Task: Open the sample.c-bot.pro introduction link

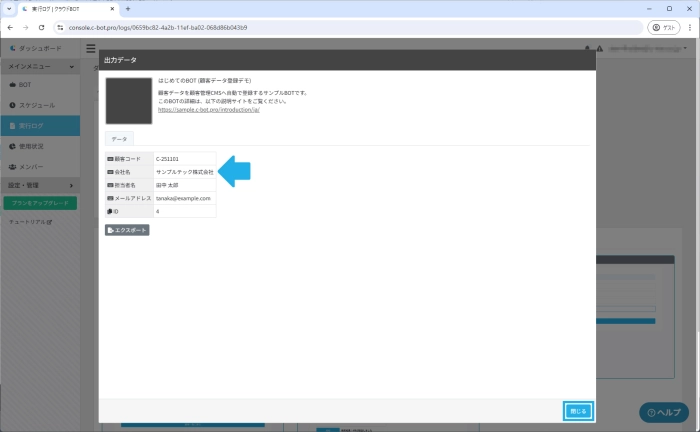Action: pyautogui.click(x=208, y=110)
